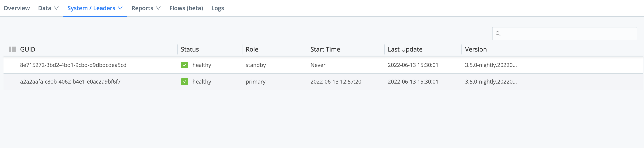Click the Last Update column header
The image size is (644, 148).
405,49
